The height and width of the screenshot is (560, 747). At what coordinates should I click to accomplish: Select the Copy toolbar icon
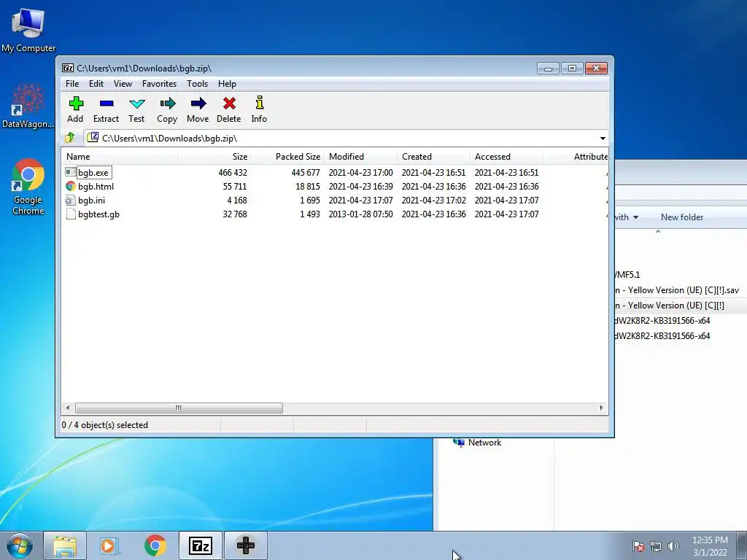pyautogui.click(x=167, y=104)
